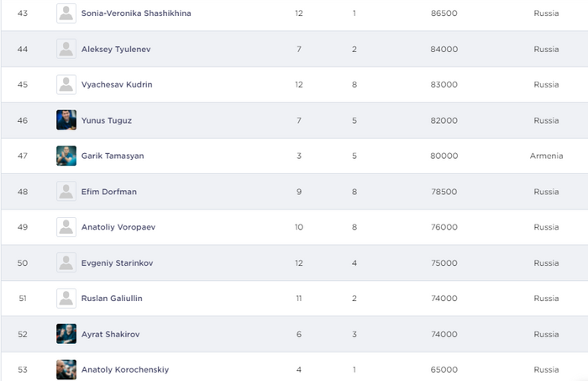Click Sonia-Veronika Shashikhina's placeholder avatar icon

66,13
